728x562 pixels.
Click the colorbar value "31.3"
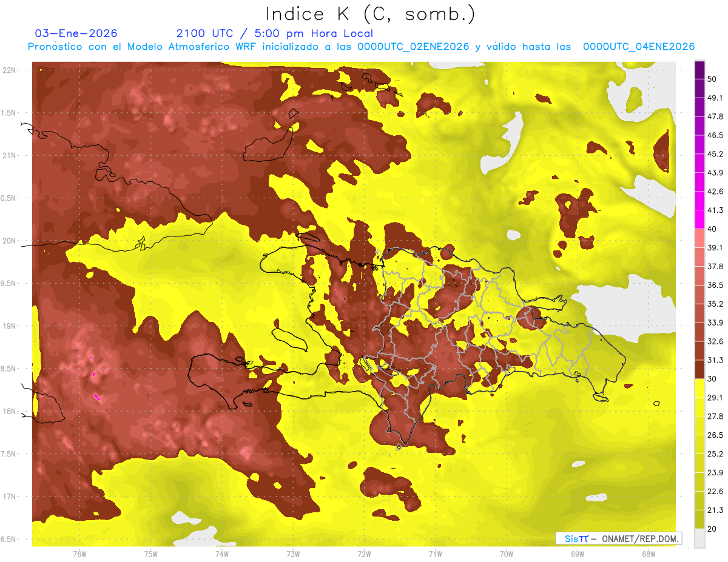715,360
